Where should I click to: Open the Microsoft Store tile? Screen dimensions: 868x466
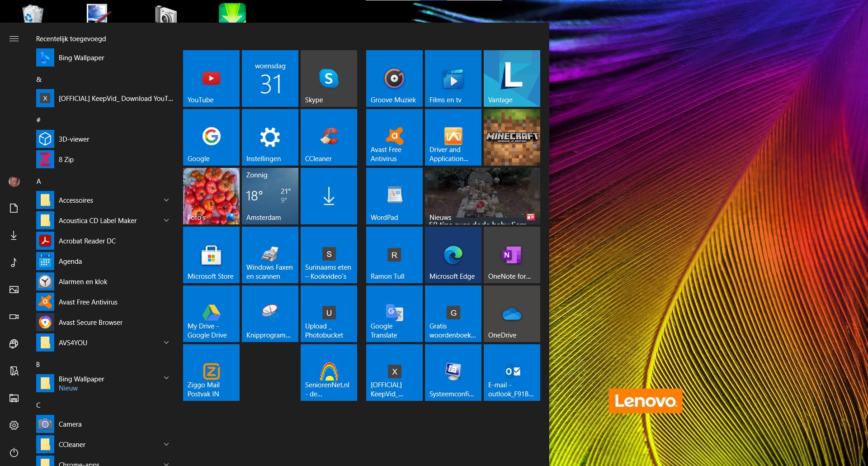211,255
